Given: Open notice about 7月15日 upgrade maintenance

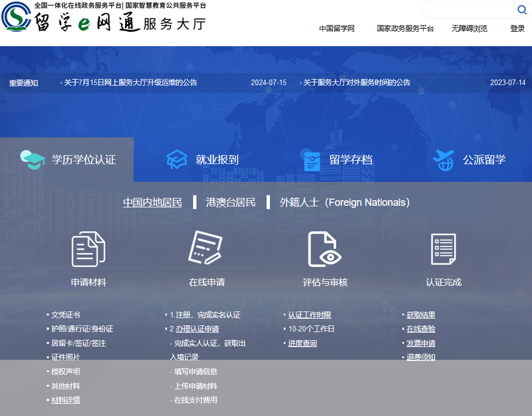Looking at the screenshot, I should pyautogui.click(x=131, y=82).
